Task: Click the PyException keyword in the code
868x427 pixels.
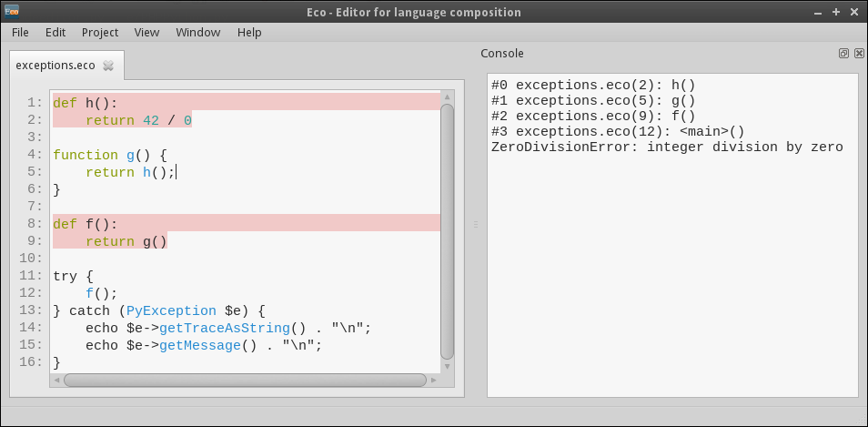Action: pyautogui.click(x=171, y=310)
